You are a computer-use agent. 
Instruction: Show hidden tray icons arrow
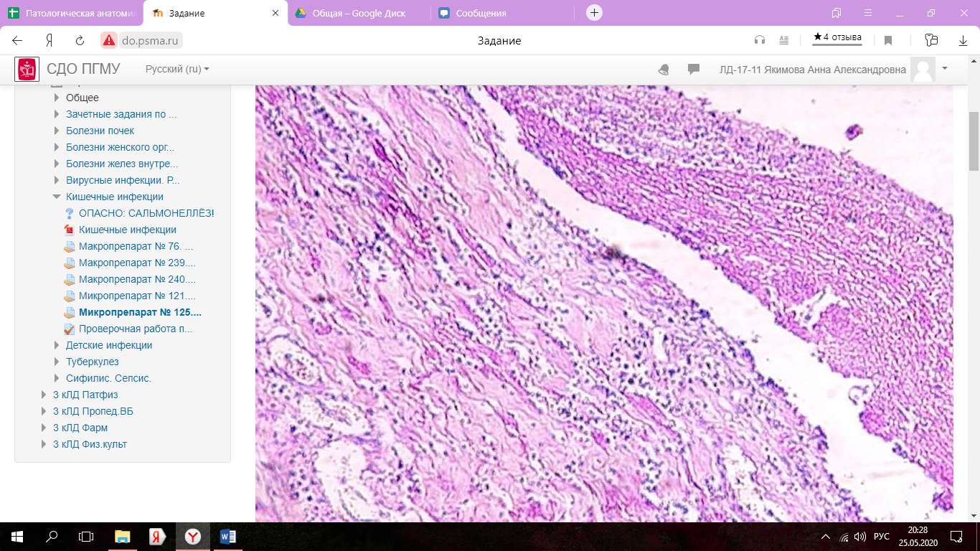click(x=825, y=537)
